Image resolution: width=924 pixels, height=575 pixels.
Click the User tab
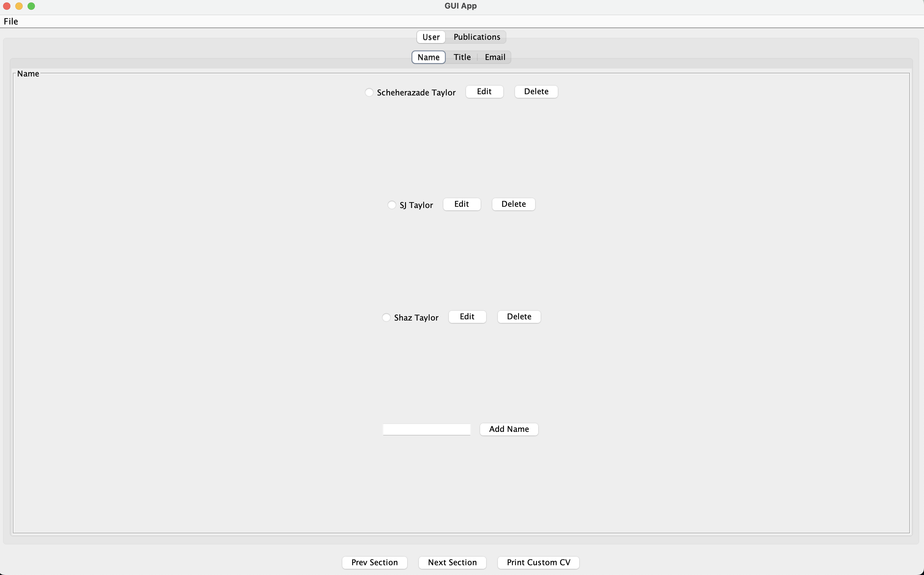[431, 36]
